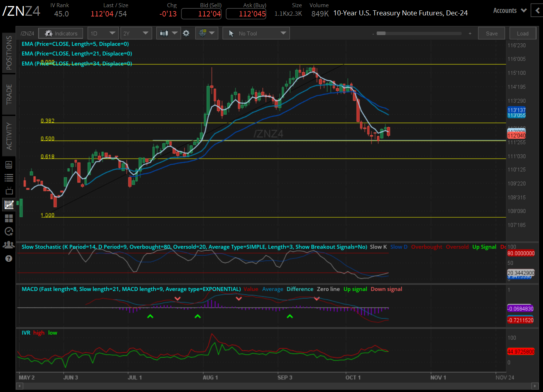Select the chart grid icon in sidebar

[x=9, y=205]
